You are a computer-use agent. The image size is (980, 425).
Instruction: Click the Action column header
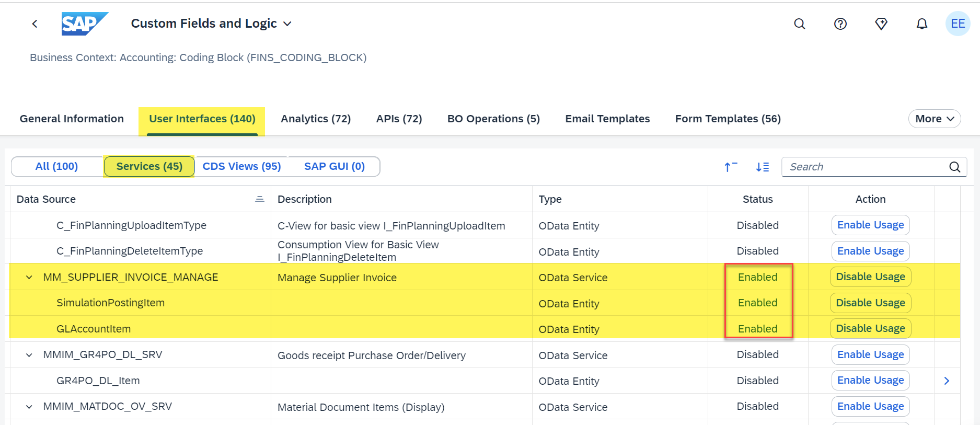pyautogui.click(x=871, y=199)
